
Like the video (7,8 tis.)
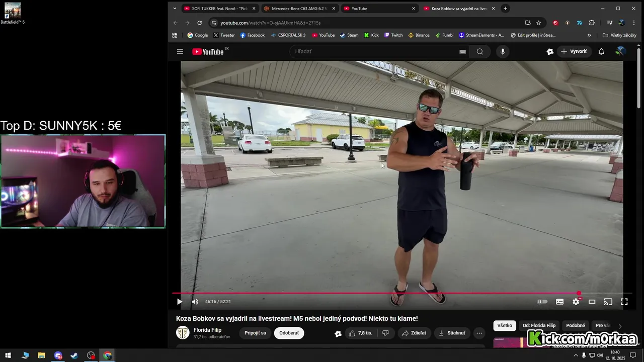[360, 333]
